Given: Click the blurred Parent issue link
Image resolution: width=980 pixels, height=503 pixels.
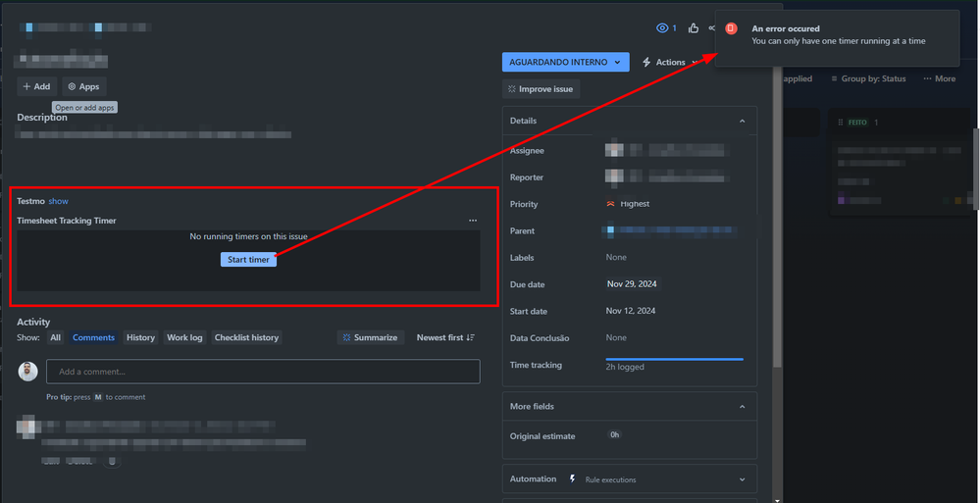Looking at the screenshot, I should tap(670, 231).
